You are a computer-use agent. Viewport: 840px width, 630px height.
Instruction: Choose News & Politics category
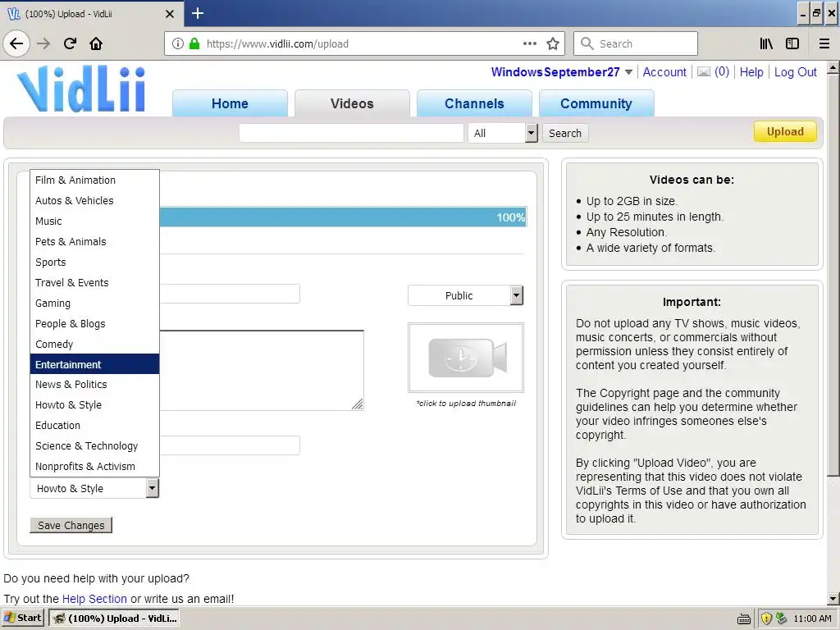pos(94,384)
